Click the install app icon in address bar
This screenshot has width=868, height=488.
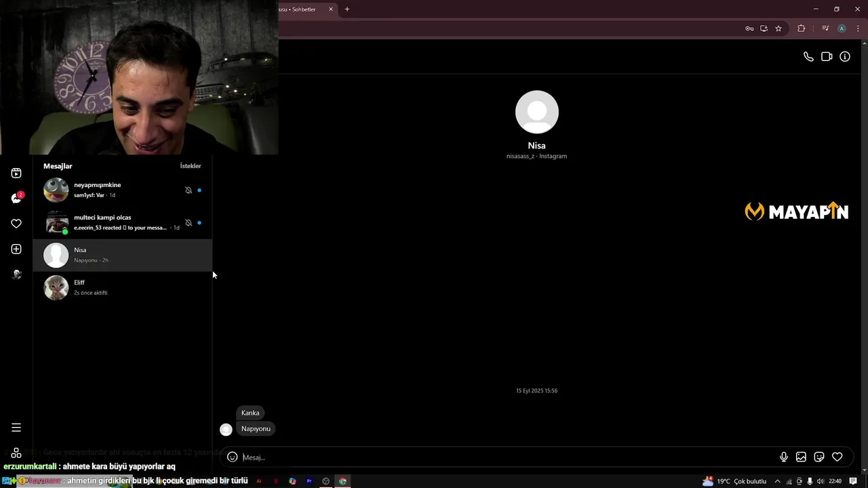(x=764, y=28)
